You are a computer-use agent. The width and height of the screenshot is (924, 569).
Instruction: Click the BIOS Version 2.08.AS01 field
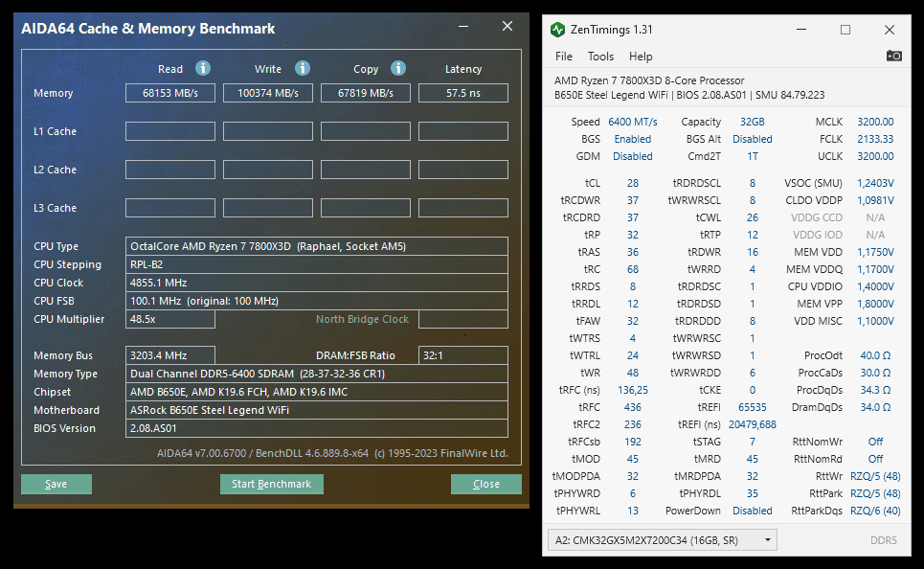pyautogui.click(x=316, y=429)
